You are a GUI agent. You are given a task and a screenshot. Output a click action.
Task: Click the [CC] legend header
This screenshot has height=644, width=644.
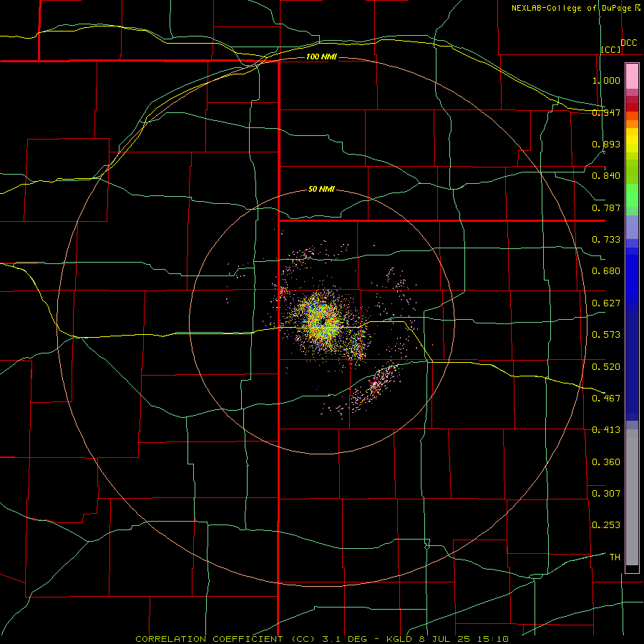coord(611,49)
